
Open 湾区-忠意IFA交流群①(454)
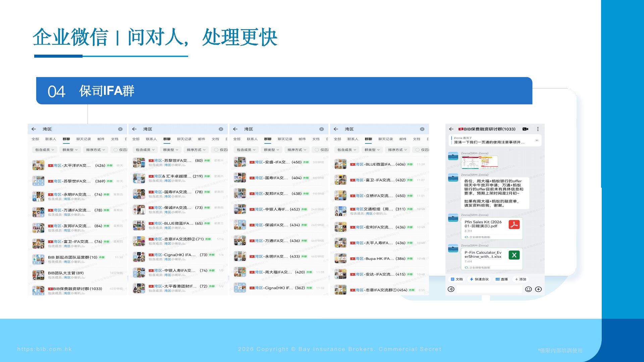click(x=379, y=290)
